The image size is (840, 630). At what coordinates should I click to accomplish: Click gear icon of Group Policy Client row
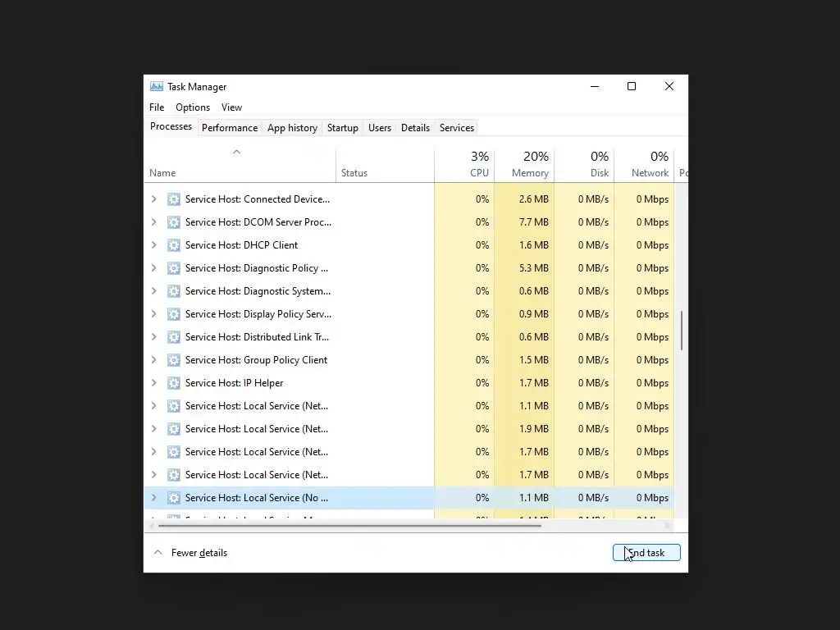pos(174,361)
